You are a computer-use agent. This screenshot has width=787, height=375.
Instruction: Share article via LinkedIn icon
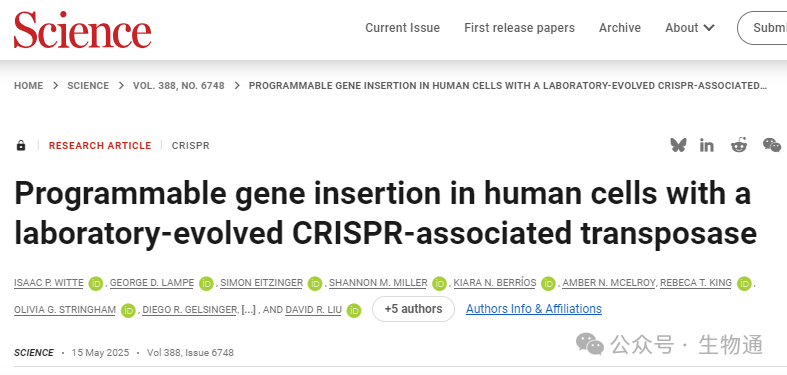pyautogui.click(x=707, y=146)
